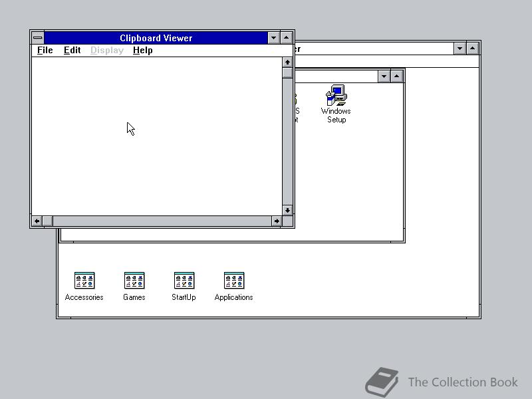532x399 pixels.
Task: Maximize the Program Manager window behind
Action: pos(473,49)
